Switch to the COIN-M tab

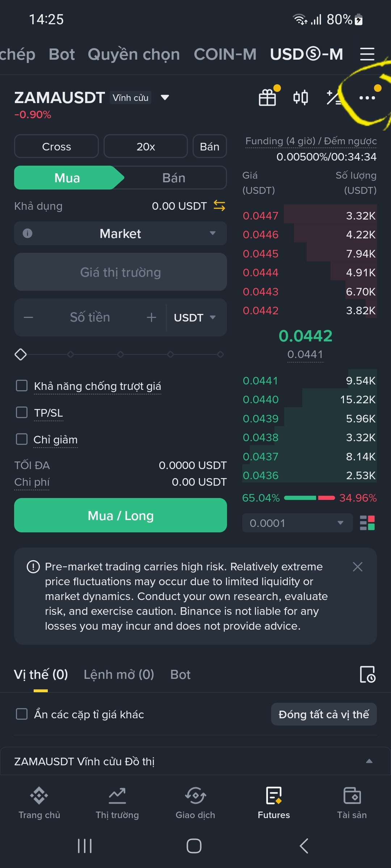(225, 54)
